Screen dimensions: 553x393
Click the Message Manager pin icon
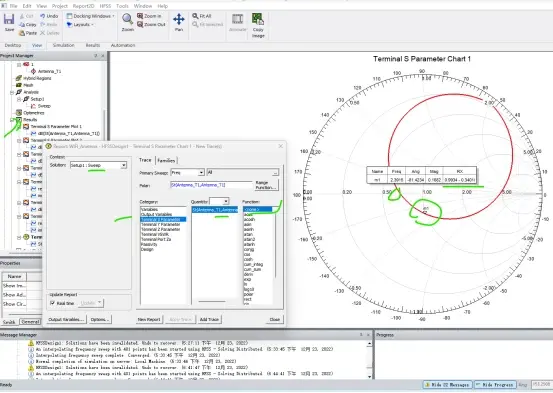[x=361, y=335]
